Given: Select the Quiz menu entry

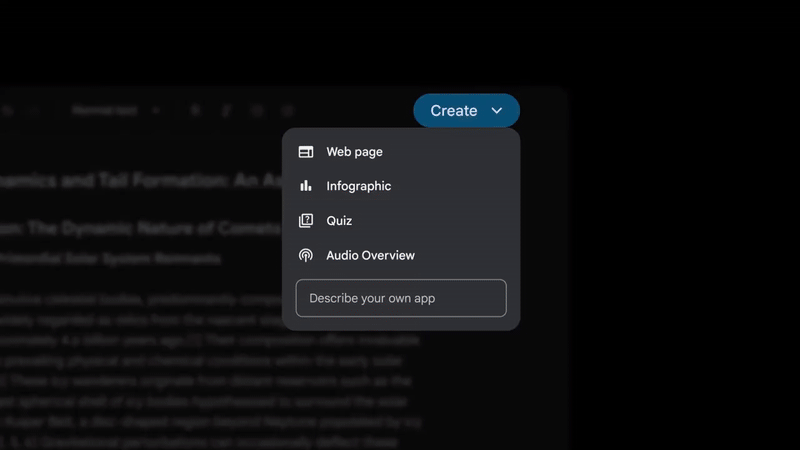Looking at the screenshot, I should point(401,220).
